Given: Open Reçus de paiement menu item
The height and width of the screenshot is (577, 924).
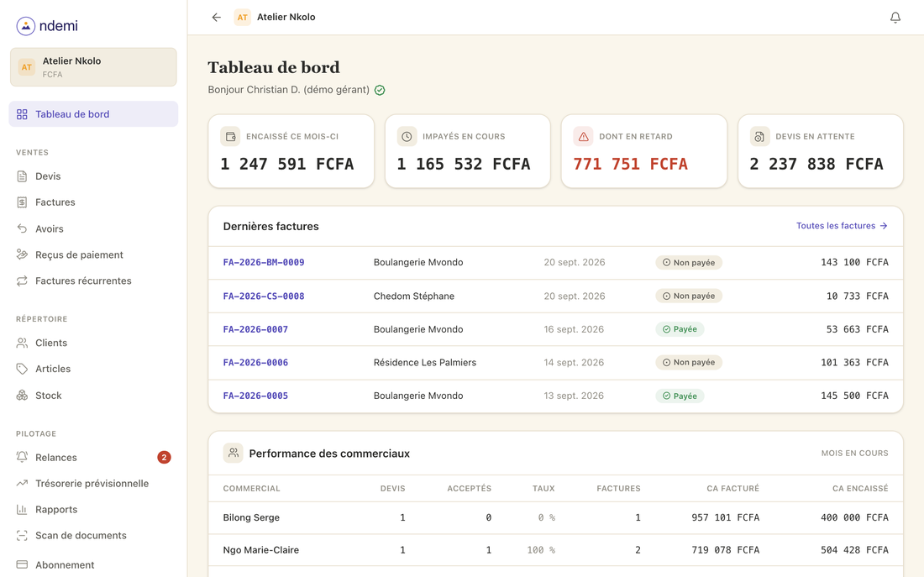Looking at the screenshot, I should [x=93, y=254].
